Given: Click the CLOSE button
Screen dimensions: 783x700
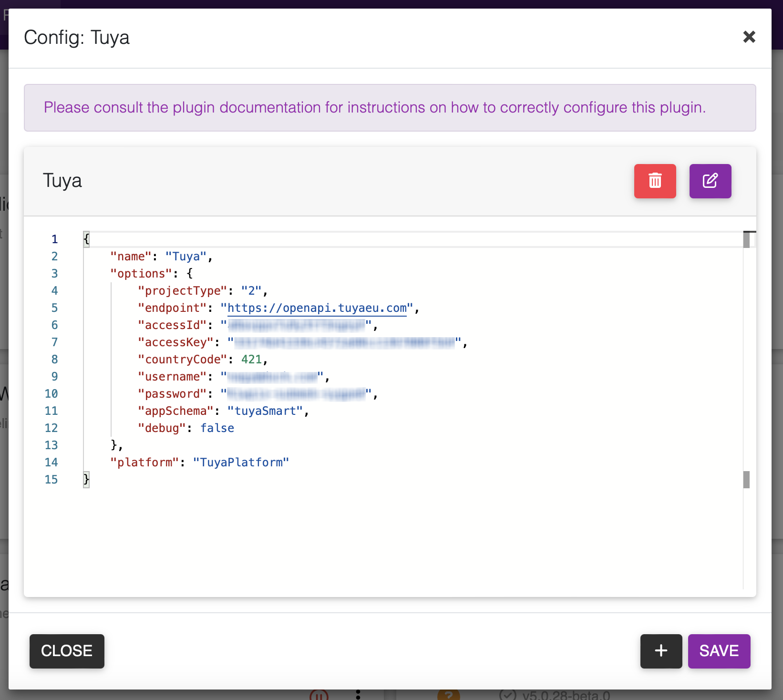Looking at the screenshot, I should (x=66, y=651).
